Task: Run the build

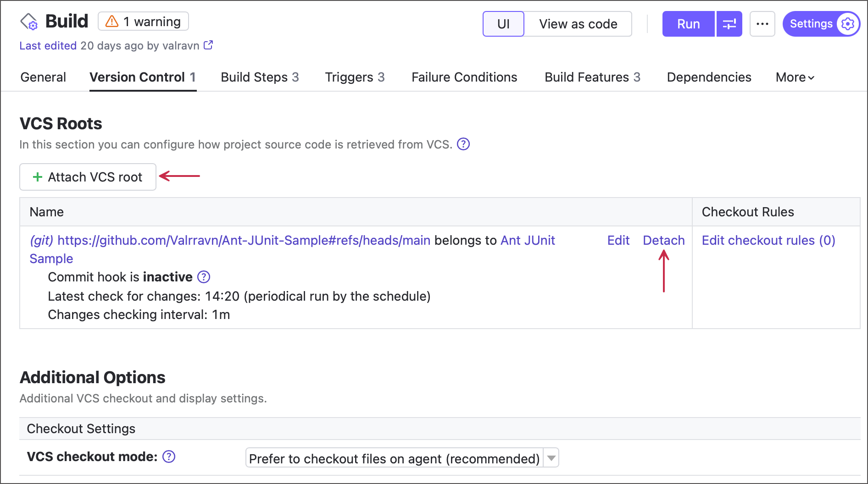Action: [688, 24]
